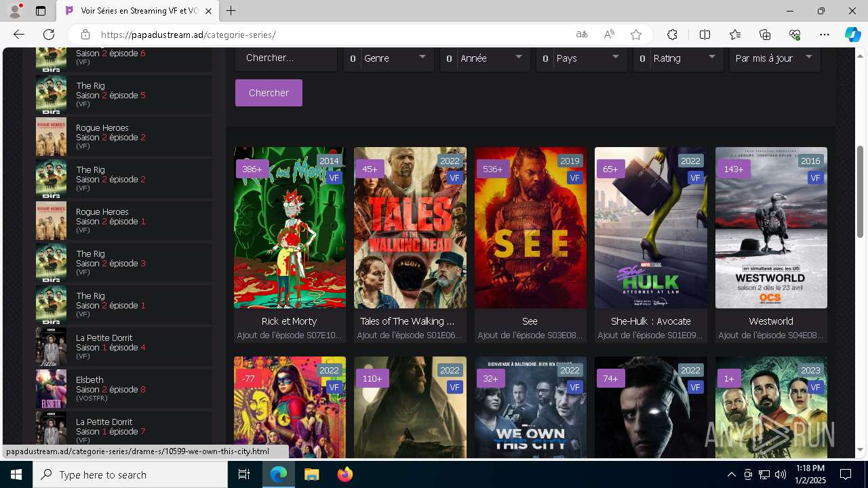Open volume control in tray
This screenshot has width=868, height=488.
point(781,474)
